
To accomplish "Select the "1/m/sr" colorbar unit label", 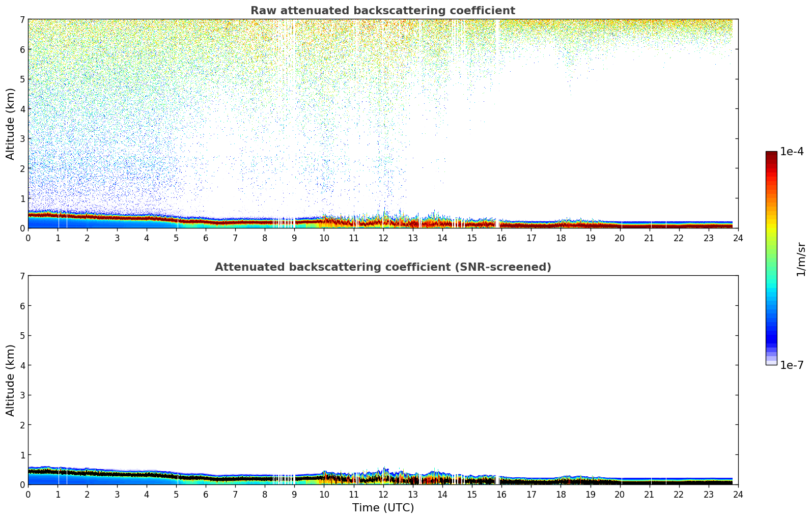I will [x=801, y=259].
